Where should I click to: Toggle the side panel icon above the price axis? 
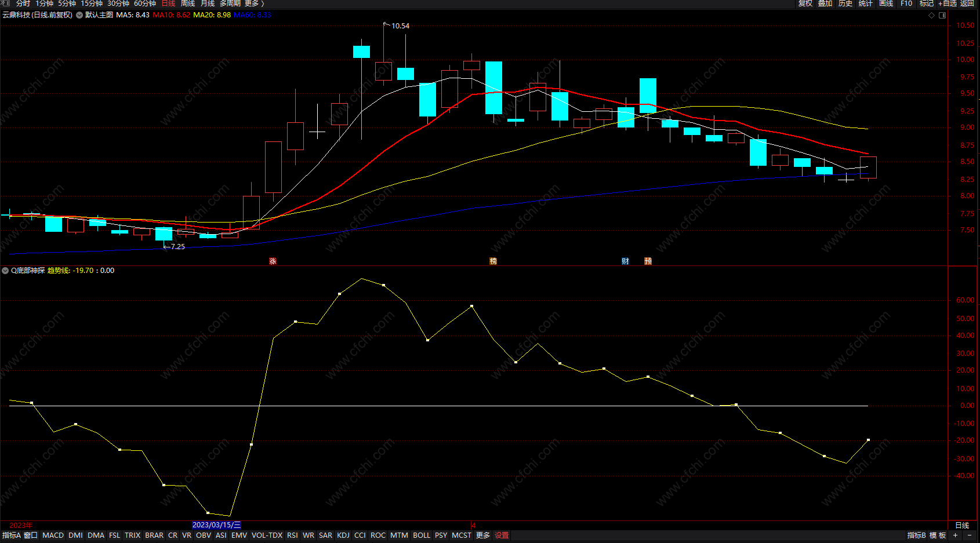click(x=942, y=16)
